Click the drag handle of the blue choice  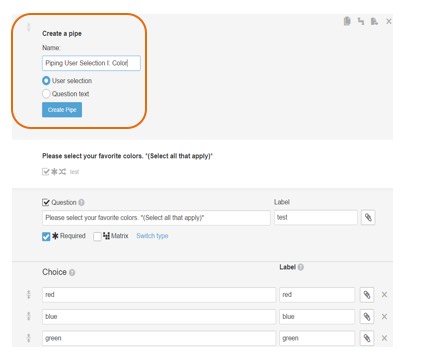click(29, 316)
